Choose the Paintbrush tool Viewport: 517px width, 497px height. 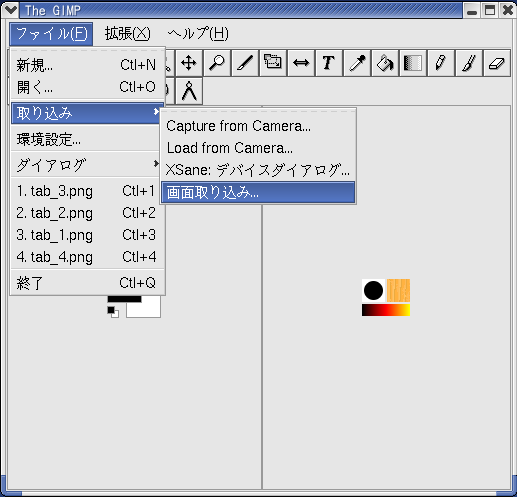[x=469, y=63]
